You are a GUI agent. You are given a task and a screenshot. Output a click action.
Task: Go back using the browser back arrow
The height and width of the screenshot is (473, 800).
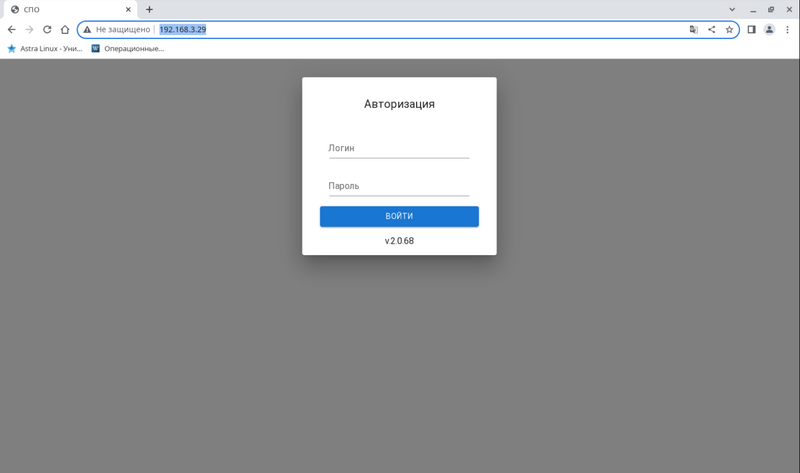pyautogui.click(x=11, y=30)
